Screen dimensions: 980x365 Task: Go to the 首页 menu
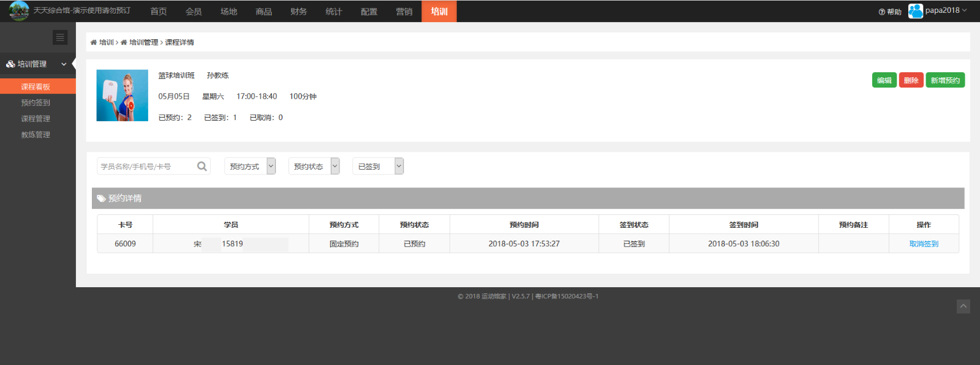coord(159,11)
